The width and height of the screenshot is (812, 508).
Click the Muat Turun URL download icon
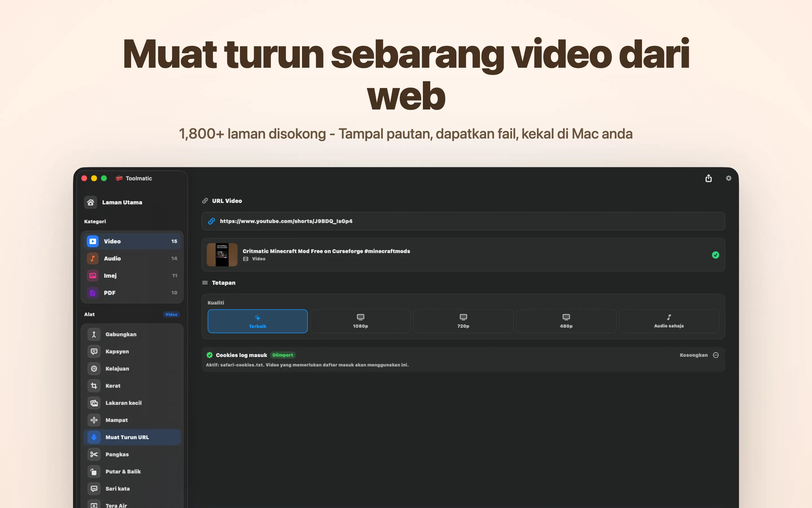click(94, 437)
